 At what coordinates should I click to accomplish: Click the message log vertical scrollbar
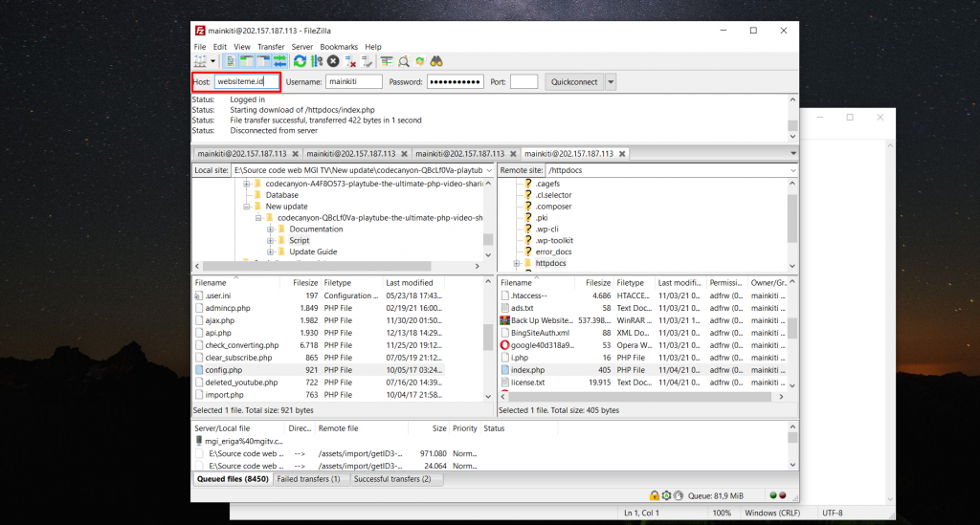(x=792, y=118)
